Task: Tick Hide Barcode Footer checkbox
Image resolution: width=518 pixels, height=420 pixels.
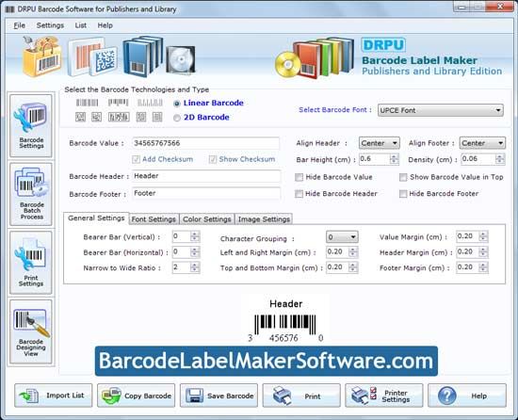Action: pyautogui.click(x=403, y=194)
